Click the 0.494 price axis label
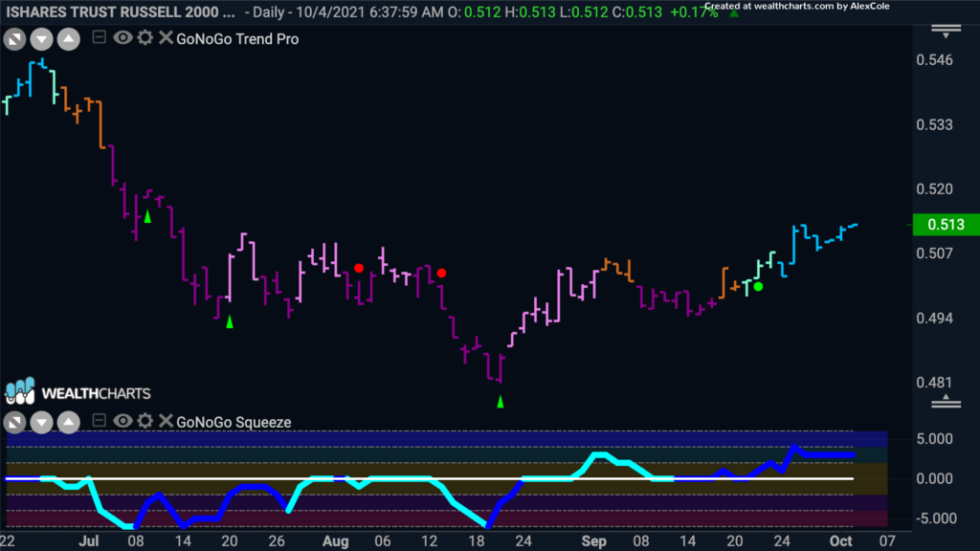Viewport: 980px width, 551px height. coord(934,319)
